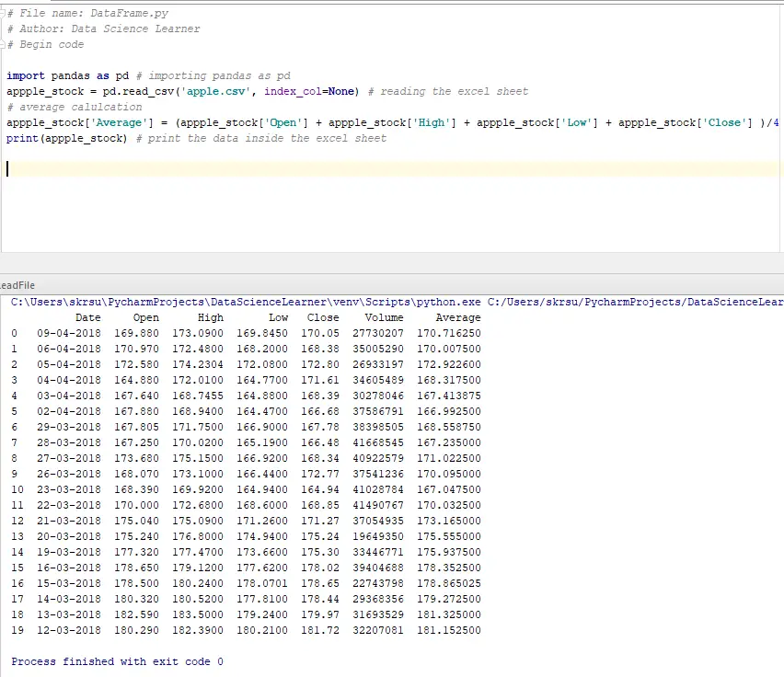This screenshot has height=677, width=784.
Task: Click the 'print' function call in code
Action: point(22,138)
